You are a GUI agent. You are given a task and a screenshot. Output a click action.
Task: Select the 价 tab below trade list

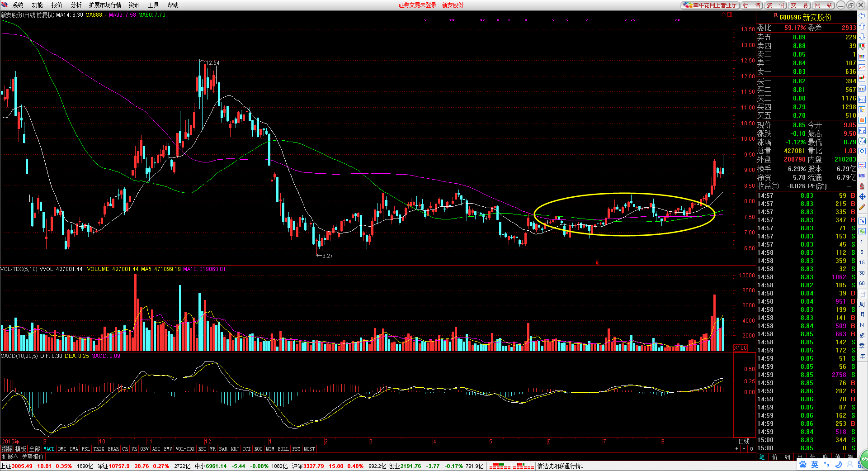(x=775, y=457)
